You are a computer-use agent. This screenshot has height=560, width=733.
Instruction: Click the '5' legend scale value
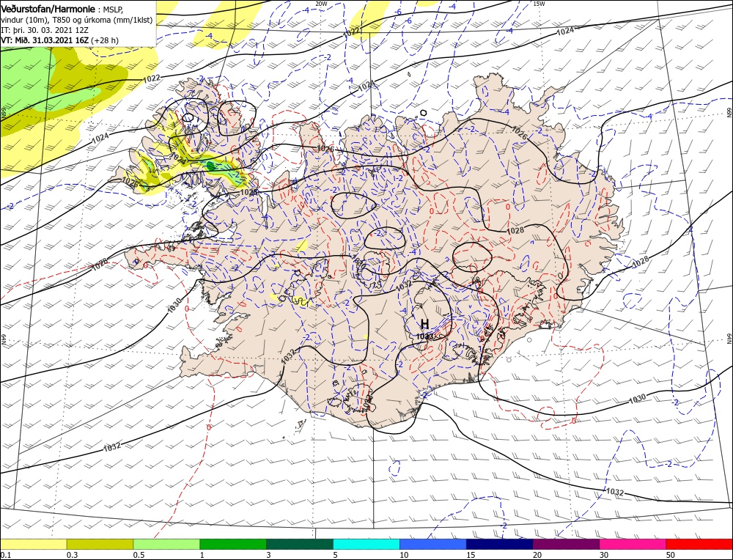336,555
